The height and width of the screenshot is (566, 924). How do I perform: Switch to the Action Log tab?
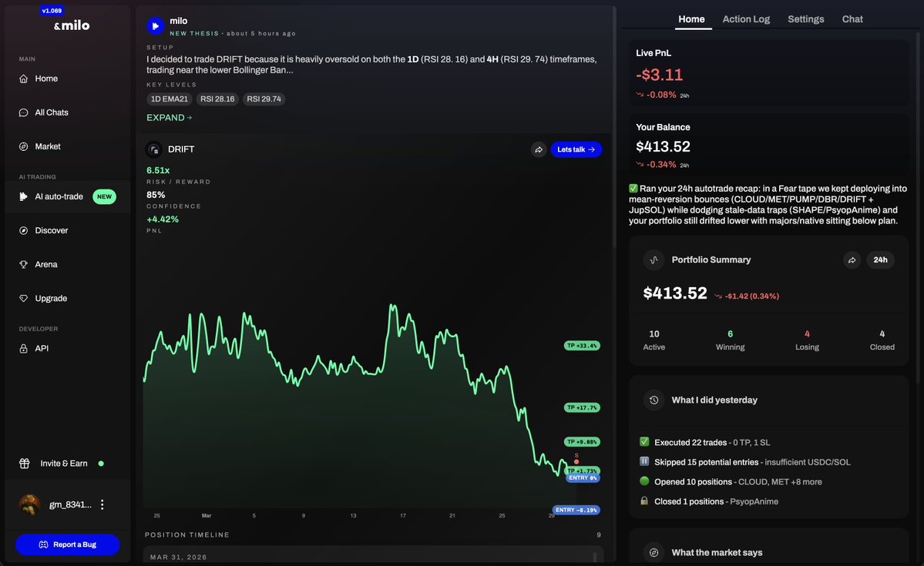point(746,19)
